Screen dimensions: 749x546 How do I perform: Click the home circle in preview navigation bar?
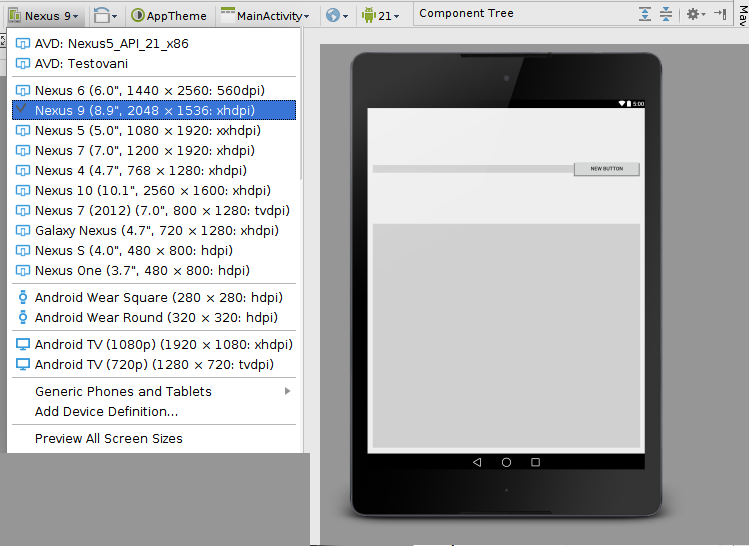tap(506, 462)
